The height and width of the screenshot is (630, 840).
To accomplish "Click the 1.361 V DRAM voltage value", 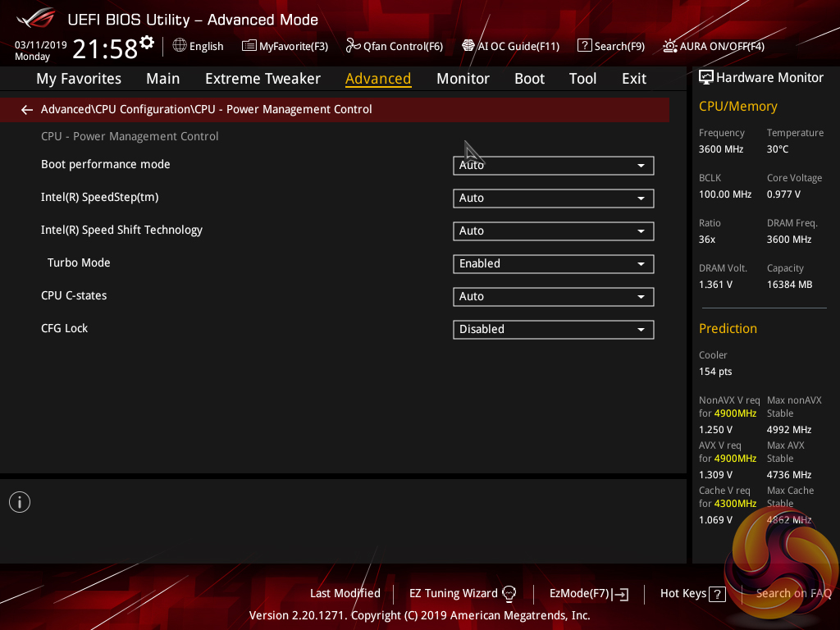I will pos(715,285).
